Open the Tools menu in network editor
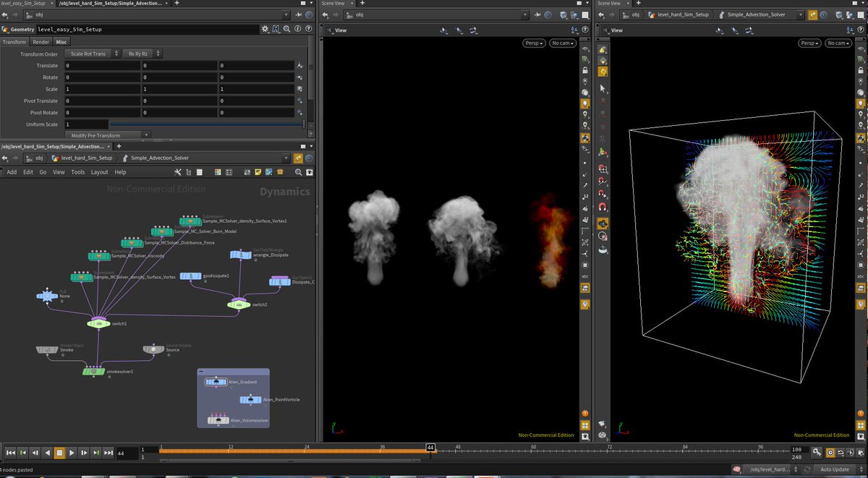This screenshot has width=868, height=478. 78,172
